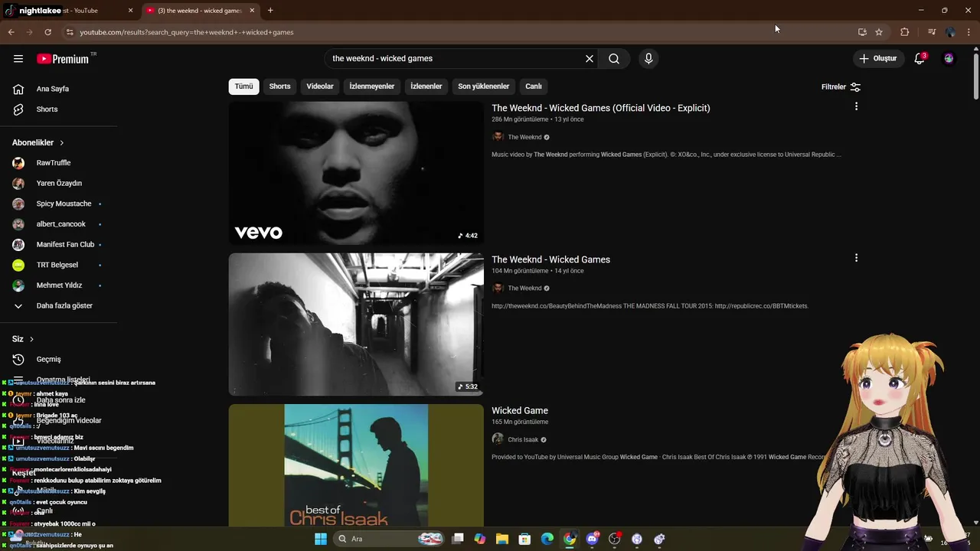The image size is (980, 551).
Task: Click the YouTube Premium logo
Action: 63,59
